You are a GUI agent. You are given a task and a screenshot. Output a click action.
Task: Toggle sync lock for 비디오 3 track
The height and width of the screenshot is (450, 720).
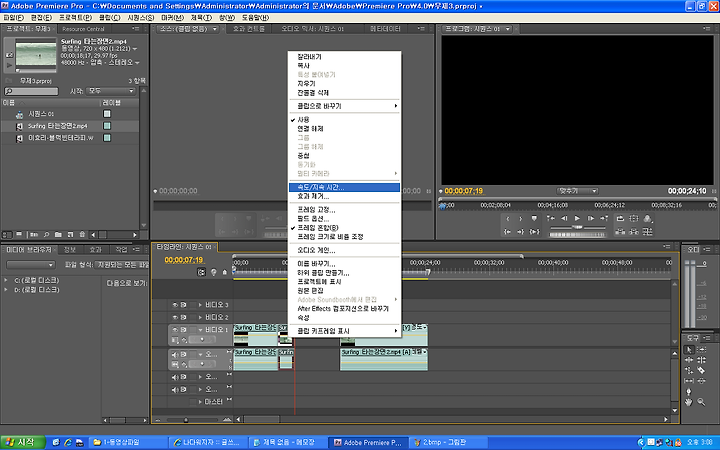pos(183,305)
